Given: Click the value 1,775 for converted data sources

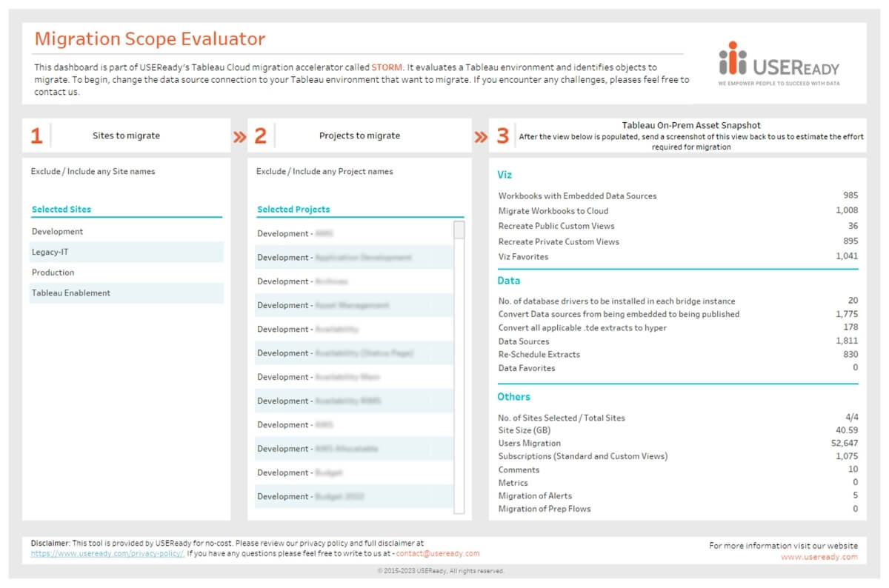Looking at the screenshot, I should click(847, 314).
